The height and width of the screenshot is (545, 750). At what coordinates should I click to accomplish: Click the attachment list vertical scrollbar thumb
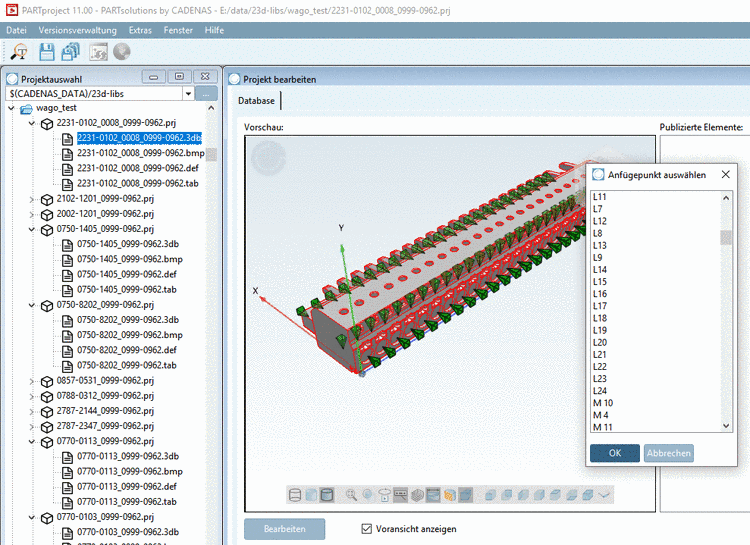[726, 237]
